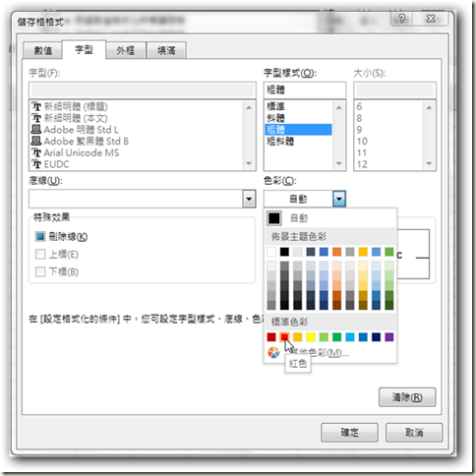
Task: Click scroll-down arrow of font list
Action: 249,163
